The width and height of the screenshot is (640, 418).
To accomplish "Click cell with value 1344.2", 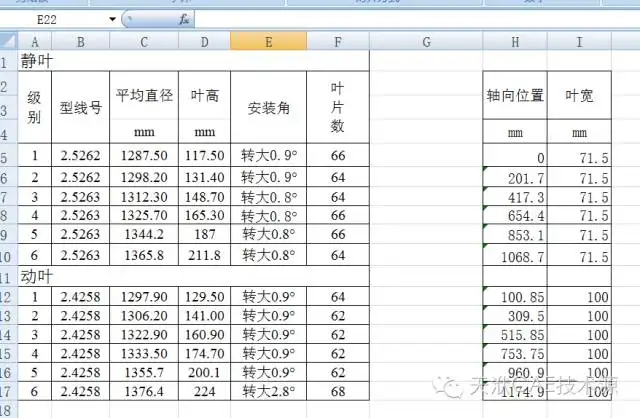I will (x=144, y=234).
